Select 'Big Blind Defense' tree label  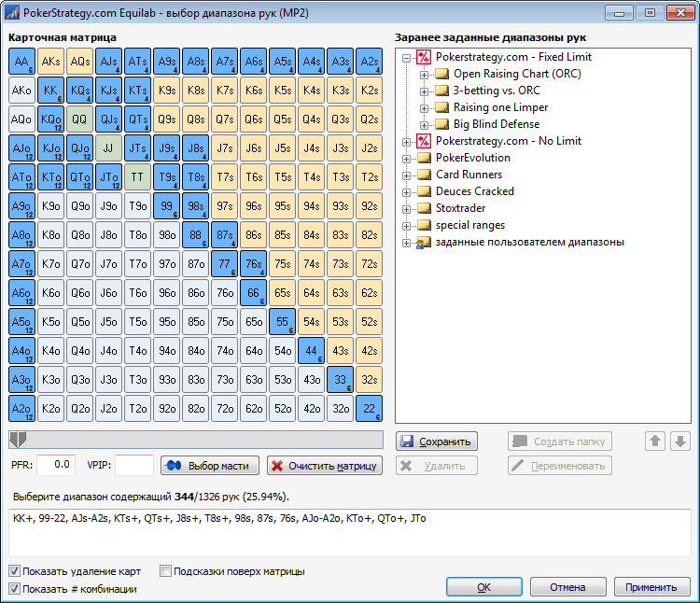[497, 124]
